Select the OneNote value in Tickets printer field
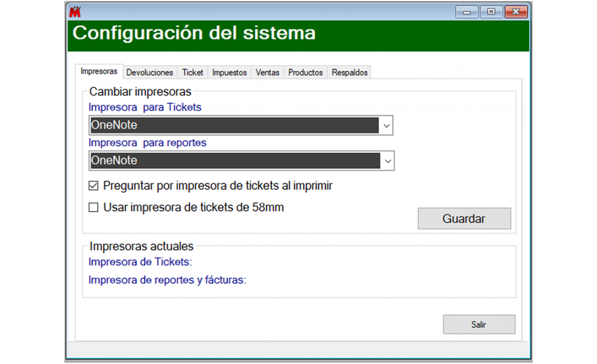 click(x=234, y=125)
